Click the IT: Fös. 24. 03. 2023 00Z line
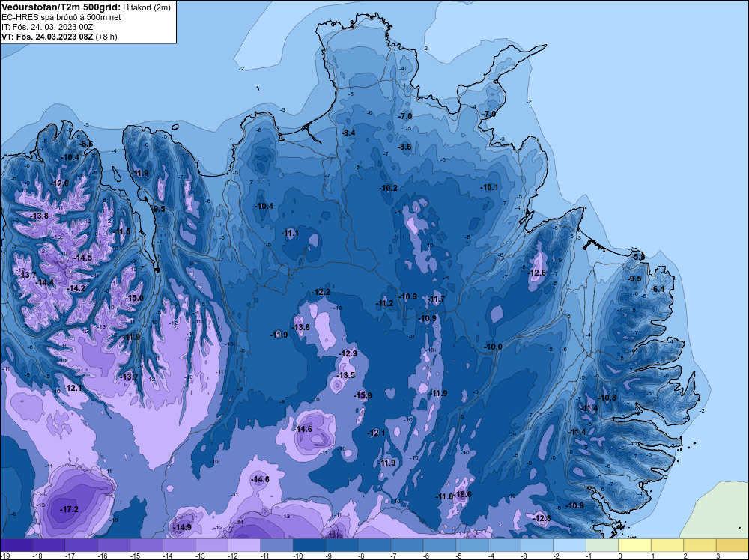749x560 pixels. point(46,27)
